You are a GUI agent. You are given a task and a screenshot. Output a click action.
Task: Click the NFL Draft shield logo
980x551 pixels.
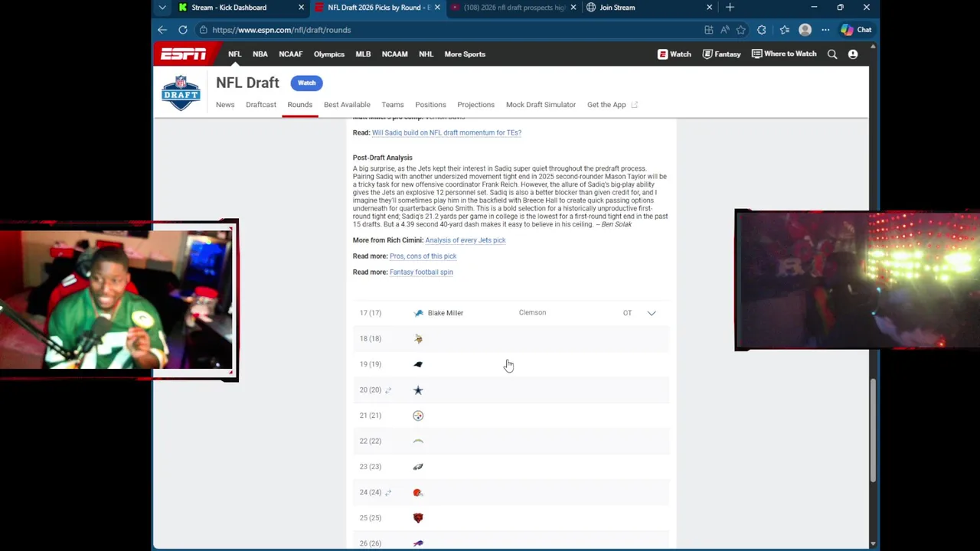tap(181, 93)
